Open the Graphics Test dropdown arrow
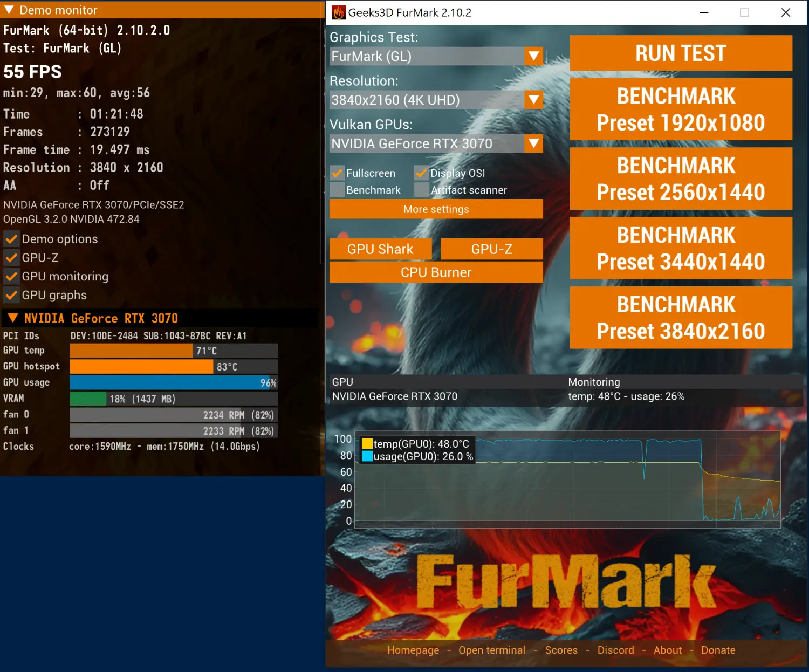 (x=533, y=56)
